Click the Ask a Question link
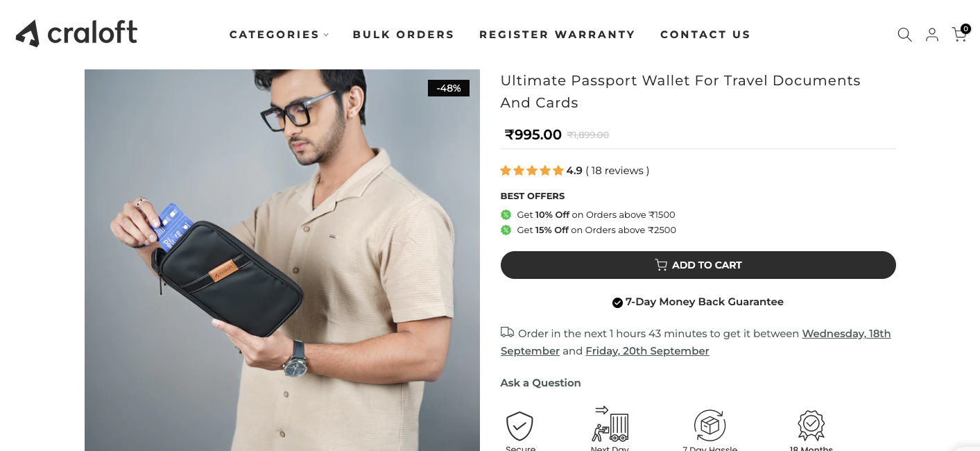This screenshot has width=980, height=451. (x=540, y=383)
